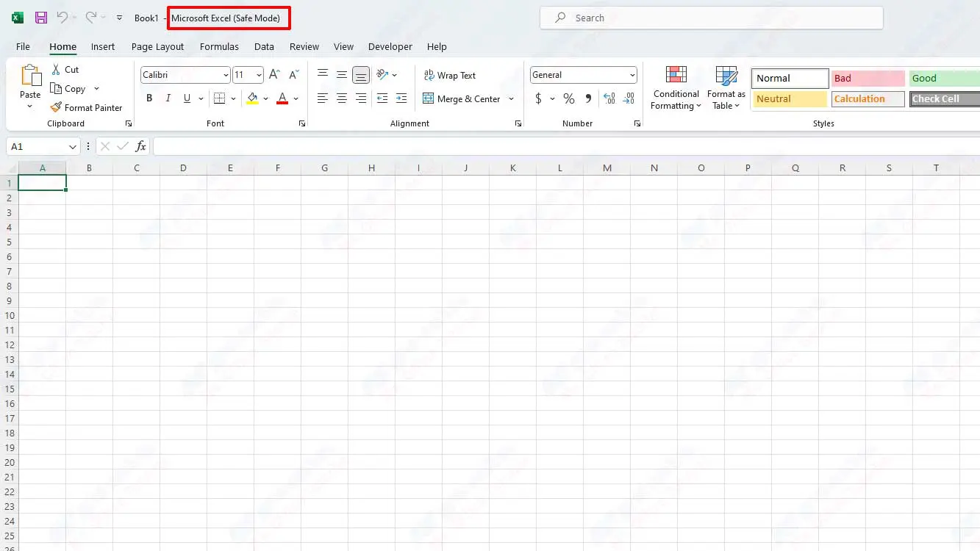Image resolution: width=980 pixels, height=551 pixels.
Task: Apply yellow Fill Color bucket
Action: click(x=252, y=98)
